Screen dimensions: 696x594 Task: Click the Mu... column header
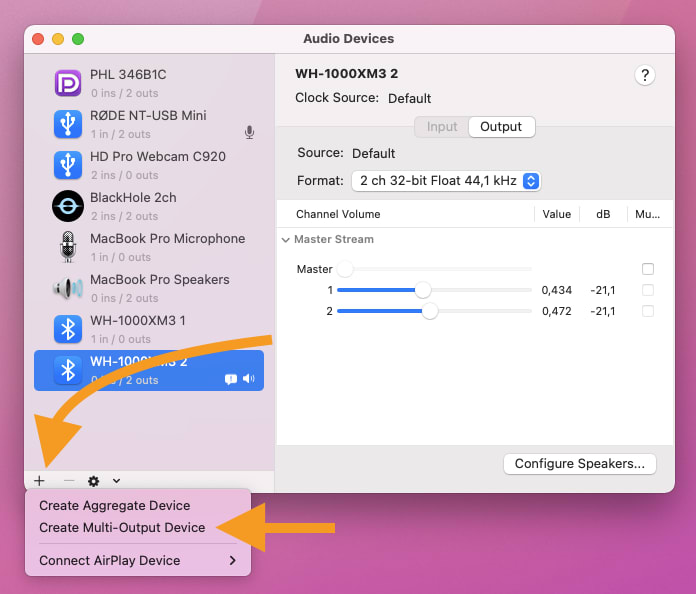pos(648,214)
